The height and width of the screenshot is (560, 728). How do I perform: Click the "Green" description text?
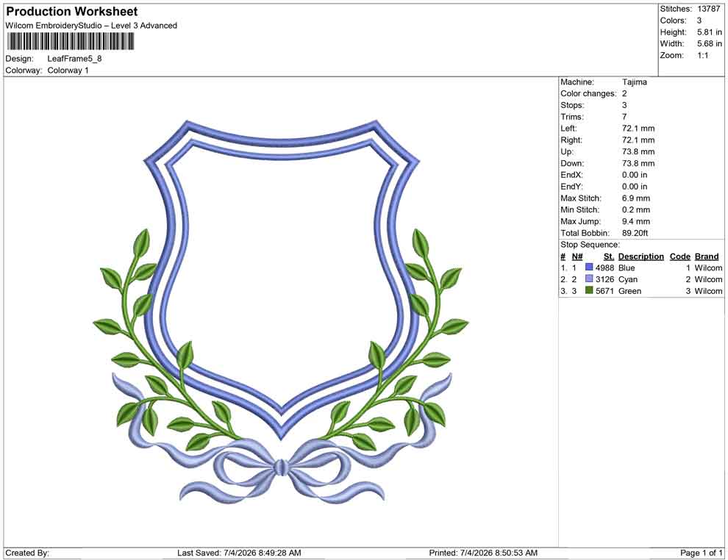click(x=629, y=291)
